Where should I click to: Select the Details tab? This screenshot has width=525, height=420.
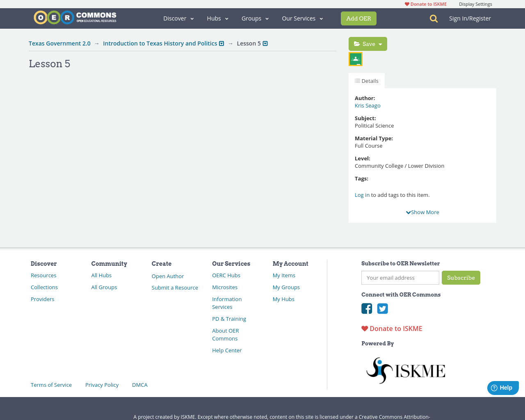pos(367,81)
